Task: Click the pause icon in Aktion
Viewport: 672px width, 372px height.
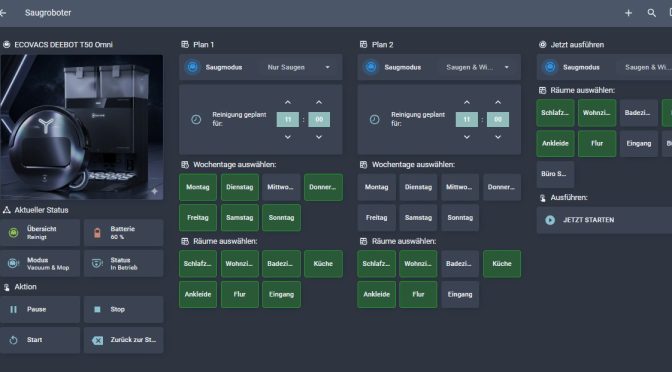Action: pos(14,309)
